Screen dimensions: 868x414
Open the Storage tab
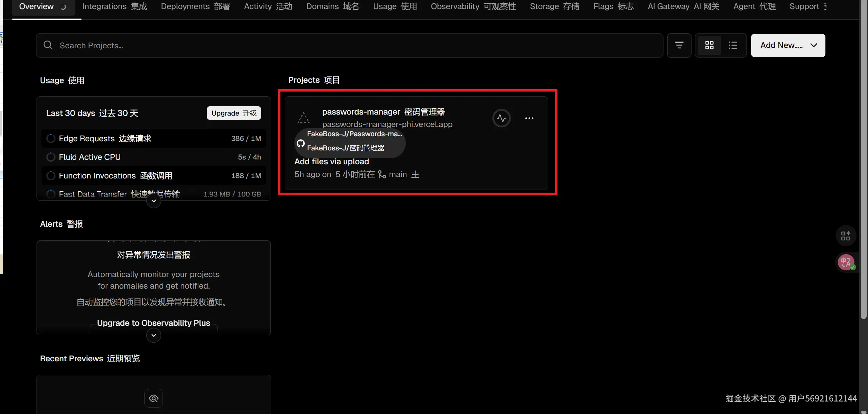point(554,6)
